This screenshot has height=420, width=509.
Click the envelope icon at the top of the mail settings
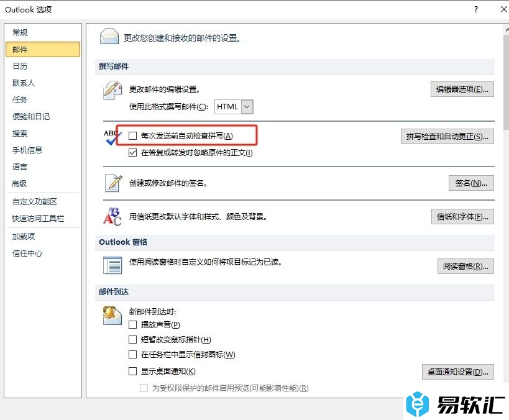tap(109, 37)
